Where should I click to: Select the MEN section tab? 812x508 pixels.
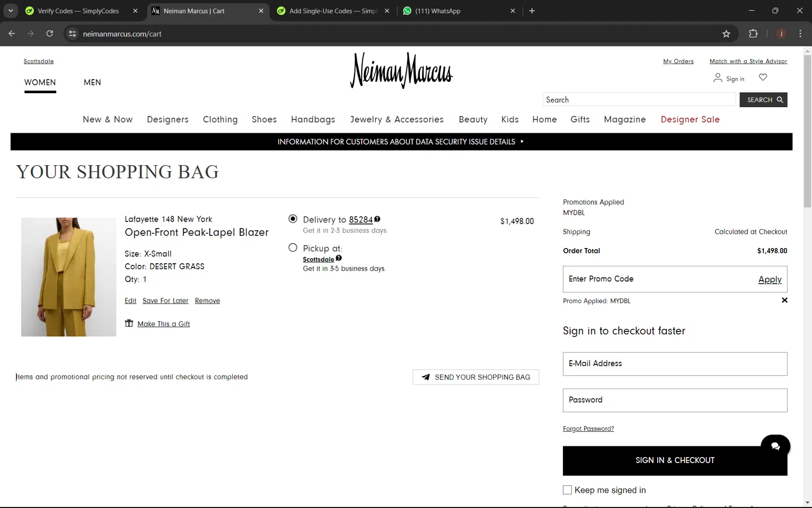click(92, 82)
